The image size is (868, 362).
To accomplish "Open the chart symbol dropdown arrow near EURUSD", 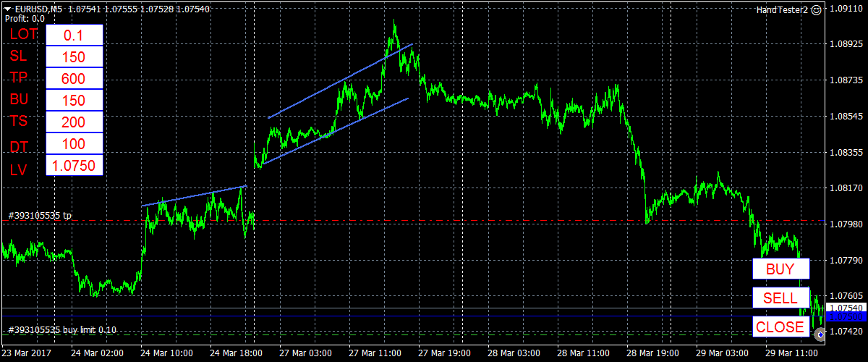I will point(7,9).
